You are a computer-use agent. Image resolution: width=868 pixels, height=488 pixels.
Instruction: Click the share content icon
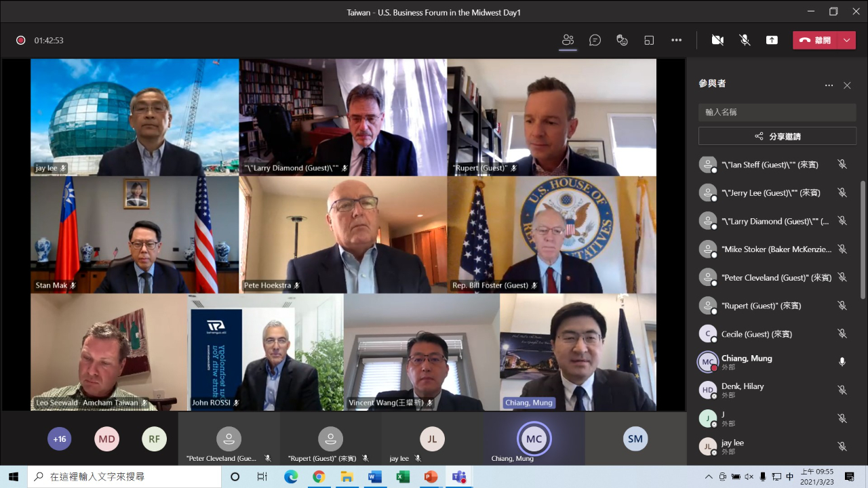point(772,40)
